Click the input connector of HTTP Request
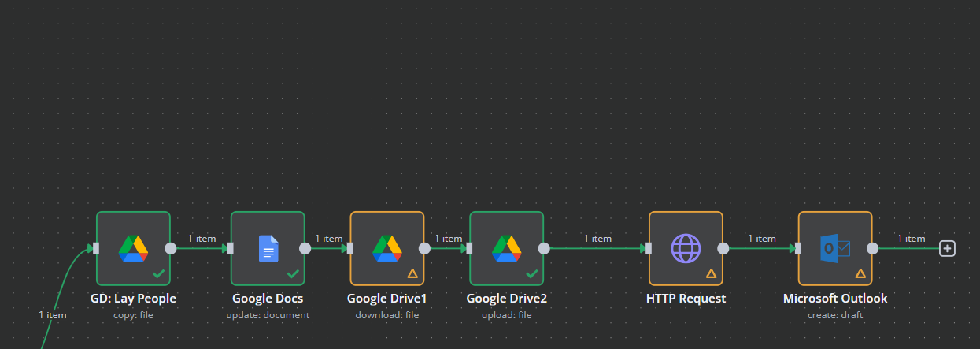 coord(649,248)
